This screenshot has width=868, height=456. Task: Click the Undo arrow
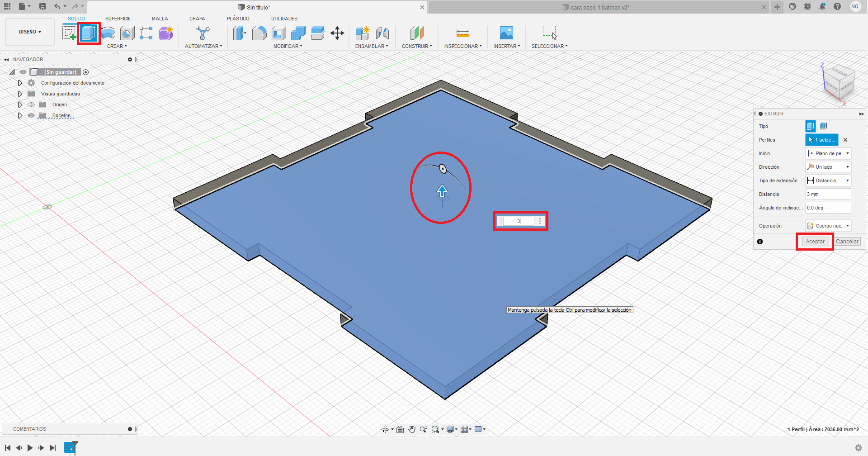point(57,6)
